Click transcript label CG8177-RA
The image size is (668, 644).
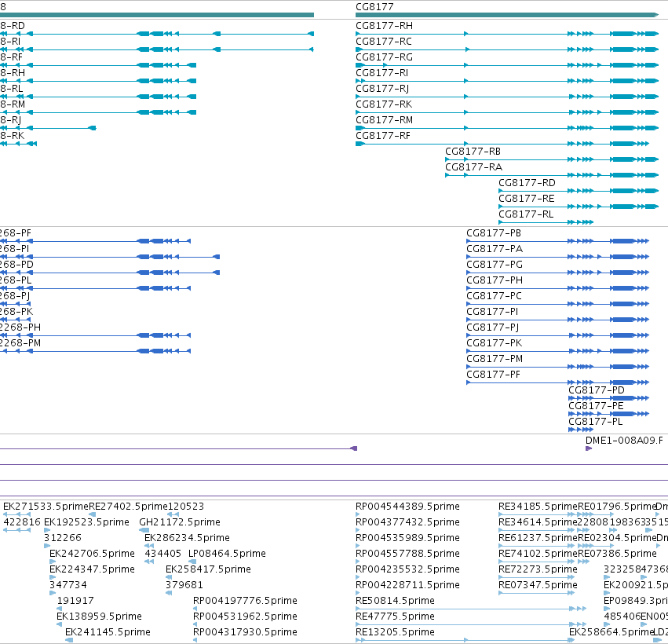(x=473, y=167)
